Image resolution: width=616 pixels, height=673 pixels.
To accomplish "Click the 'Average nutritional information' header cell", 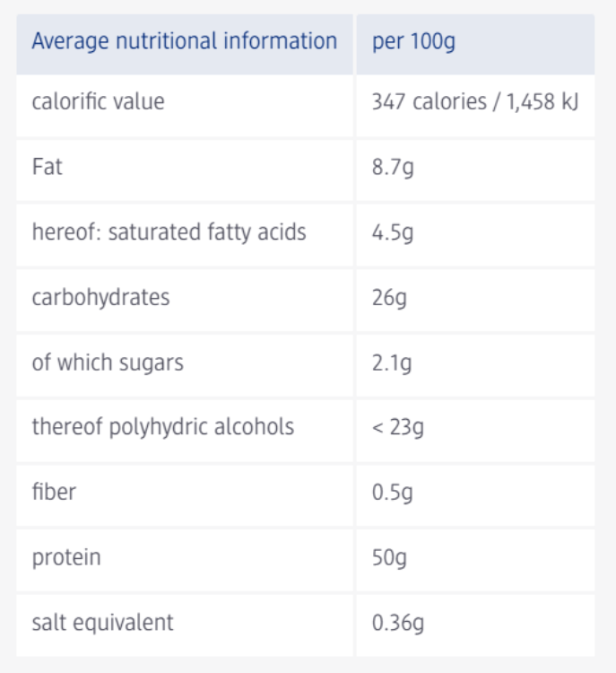I will 184,41.
